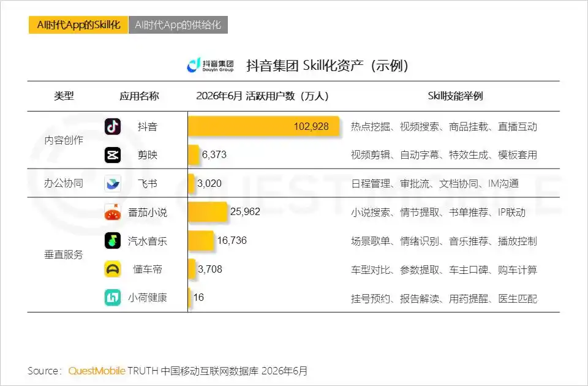Click the Douyin app icon
Image resolution: width=588 pixels, height=386 pixels.
point(113,126)
